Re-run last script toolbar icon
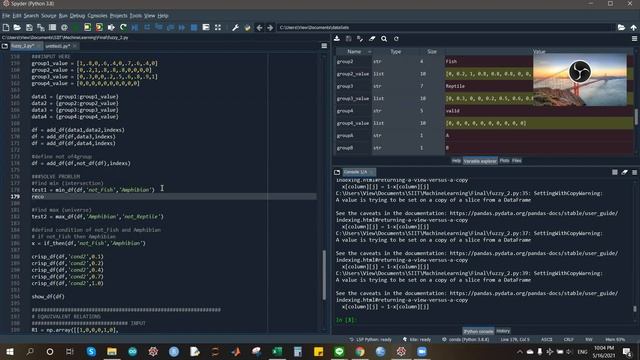The image size is (640, 360). 123,27
